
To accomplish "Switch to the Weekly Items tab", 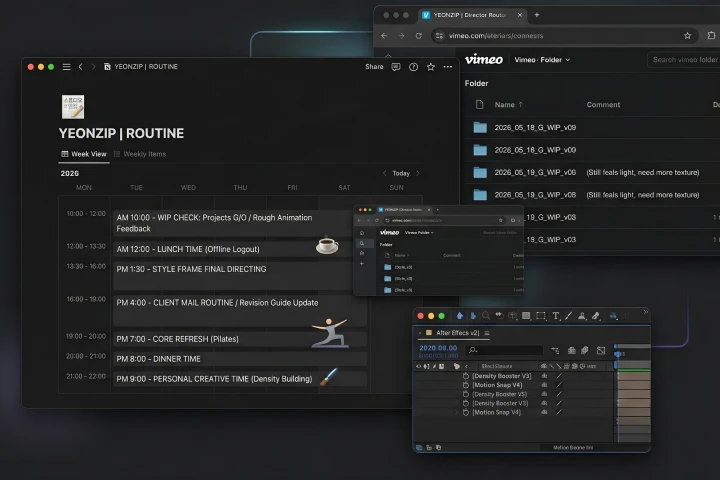I will (140, 154).
